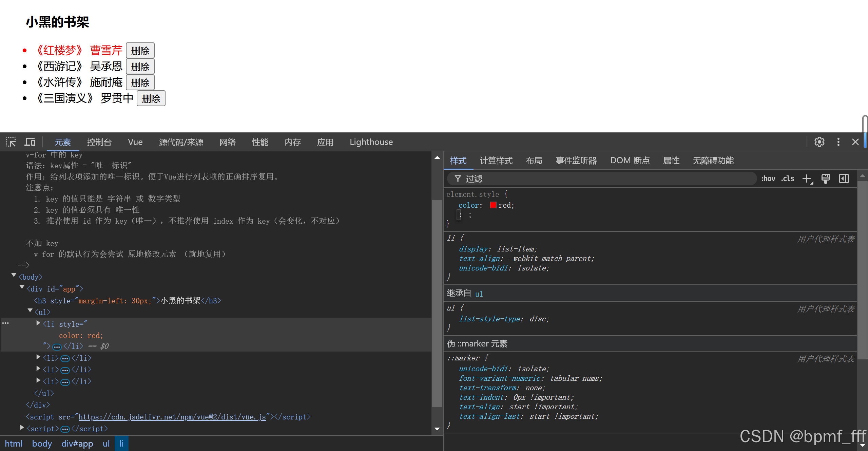Switch to the Lighthouse tab
This screenshot has height=451, width=868.
pyautogui.click(x=371, y=142)
